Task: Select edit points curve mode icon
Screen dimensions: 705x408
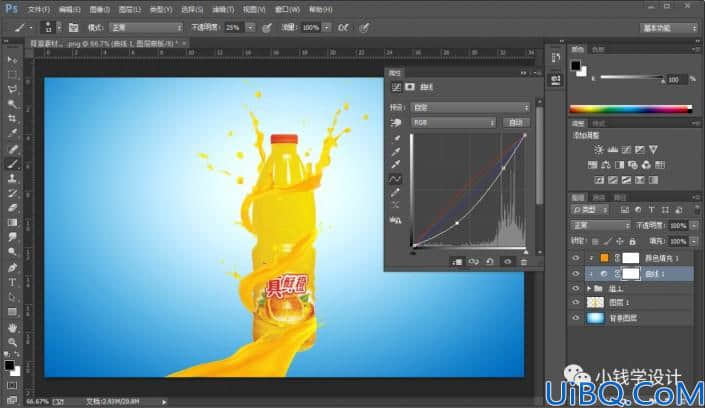Action: coord(395,179)
